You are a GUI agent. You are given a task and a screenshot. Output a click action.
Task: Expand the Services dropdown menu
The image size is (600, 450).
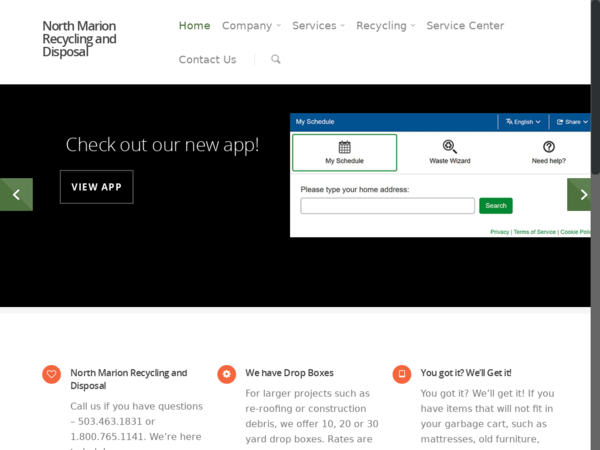(318, 26)
